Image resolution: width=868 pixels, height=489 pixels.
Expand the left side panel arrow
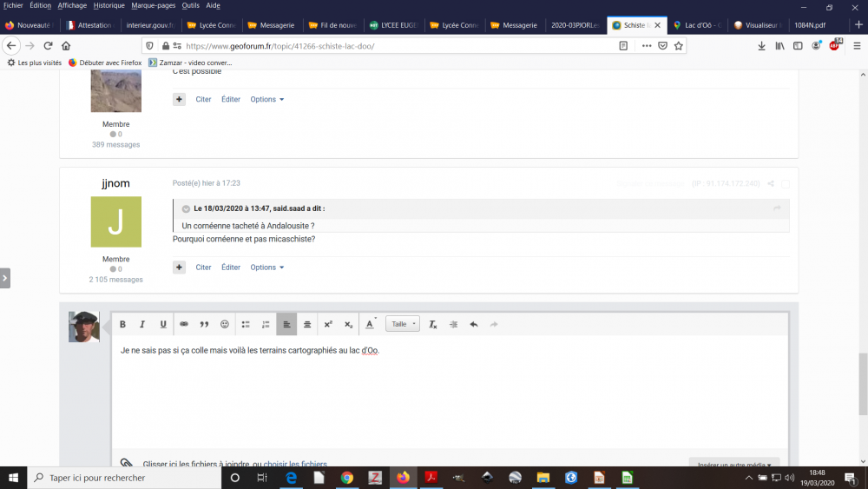(4, 278)
